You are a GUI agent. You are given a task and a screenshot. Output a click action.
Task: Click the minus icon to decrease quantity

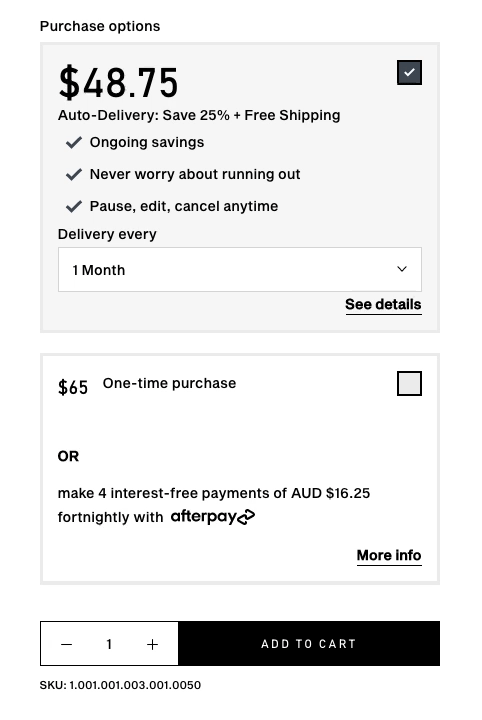[67, 644]
